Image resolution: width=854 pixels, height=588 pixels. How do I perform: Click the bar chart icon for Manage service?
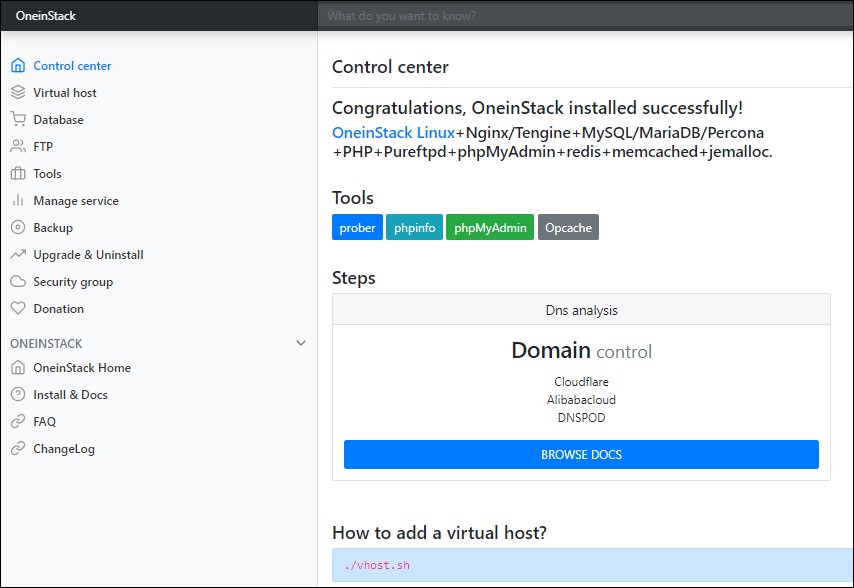coord(18,201)
